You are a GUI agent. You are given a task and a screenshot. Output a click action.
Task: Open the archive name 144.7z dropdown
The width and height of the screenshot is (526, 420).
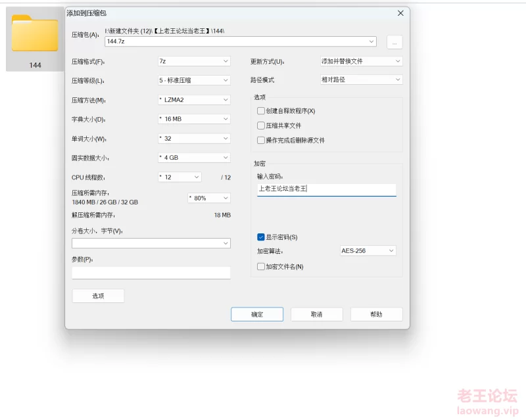tap(241, 41)
